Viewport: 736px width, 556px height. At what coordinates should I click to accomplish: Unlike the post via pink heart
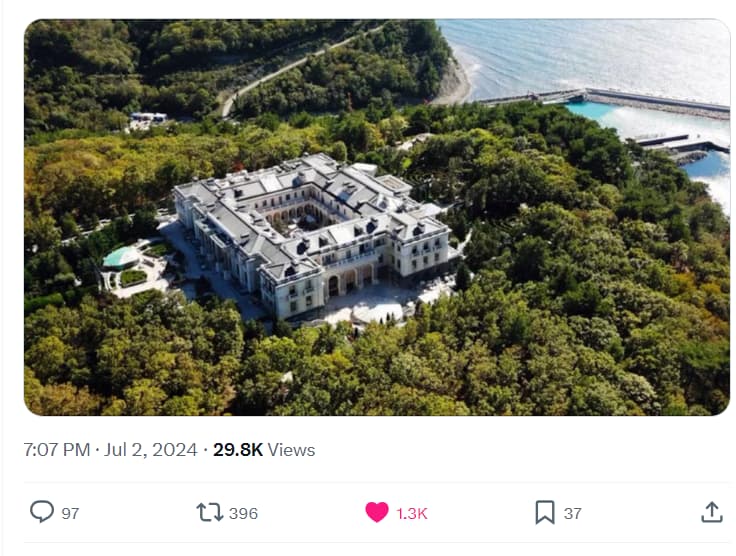click(377, 512)
